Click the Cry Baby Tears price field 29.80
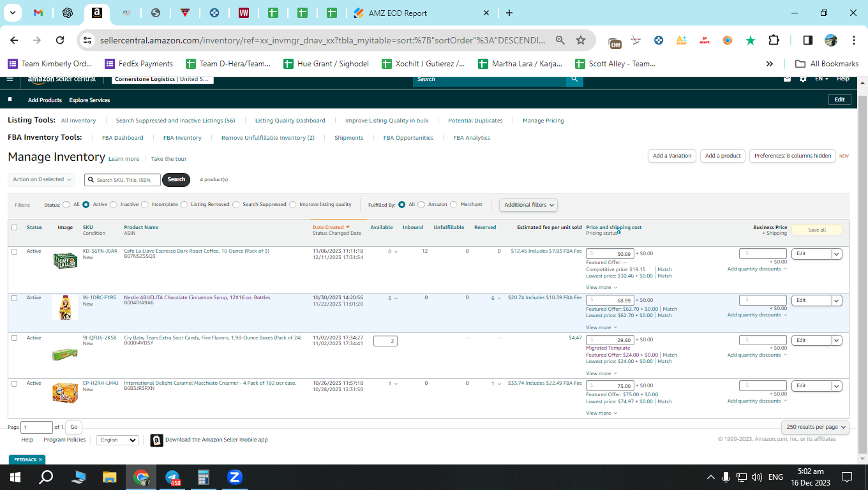 coord(610,341)
